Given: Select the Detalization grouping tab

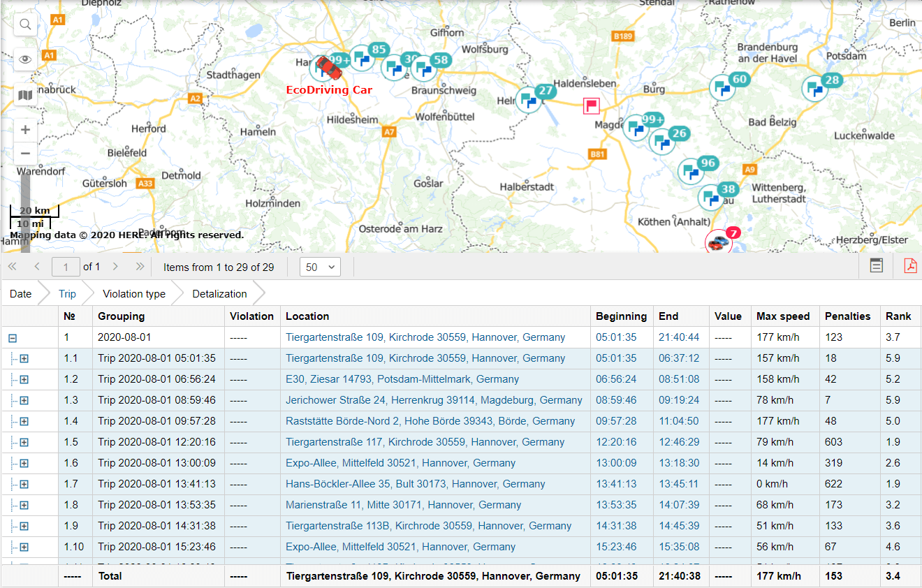Looking at the screenshot, I should (x=219, y=294).
